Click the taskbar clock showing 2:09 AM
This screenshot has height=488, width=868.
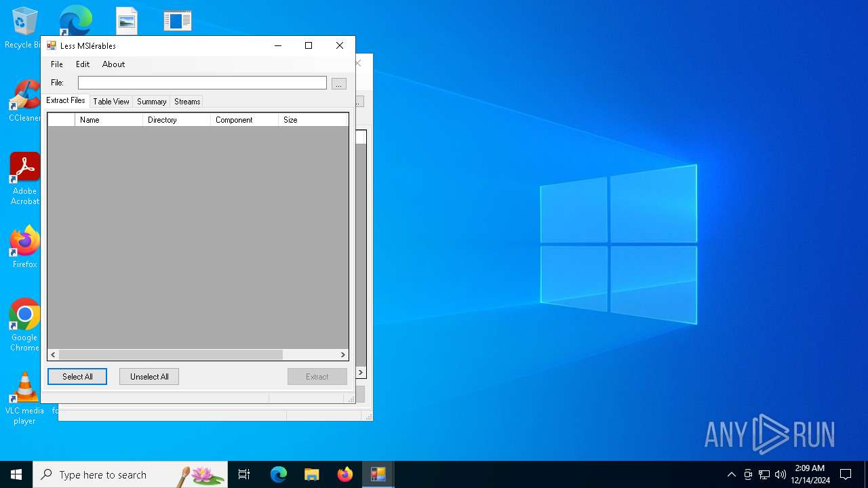click(x=810, y=474)
